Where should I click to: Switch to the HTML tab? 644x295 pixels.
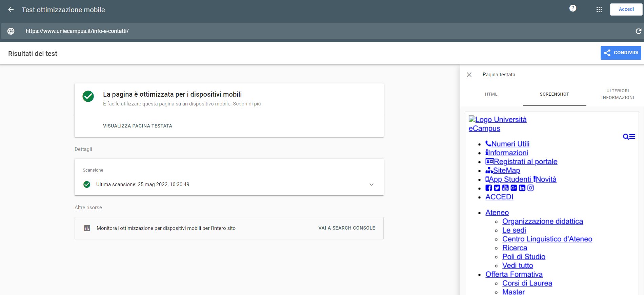491,94
